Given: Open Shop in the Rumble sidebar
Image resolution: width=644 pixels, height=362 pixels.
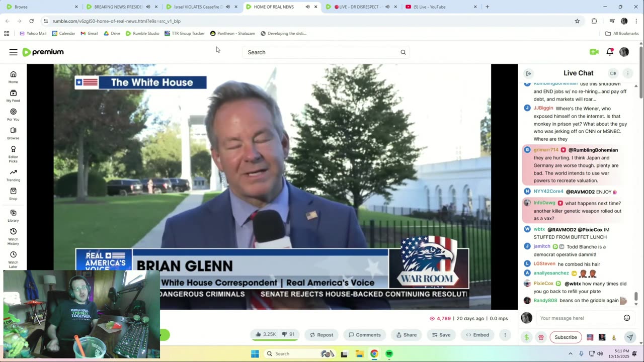Looking at the screenshot, I should pyautogui.click(x=13, y=194).
